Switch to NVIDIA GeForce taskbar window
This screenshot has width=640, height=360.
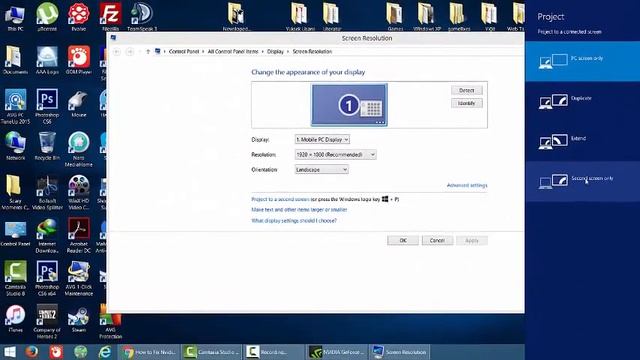tap(336, 352)
